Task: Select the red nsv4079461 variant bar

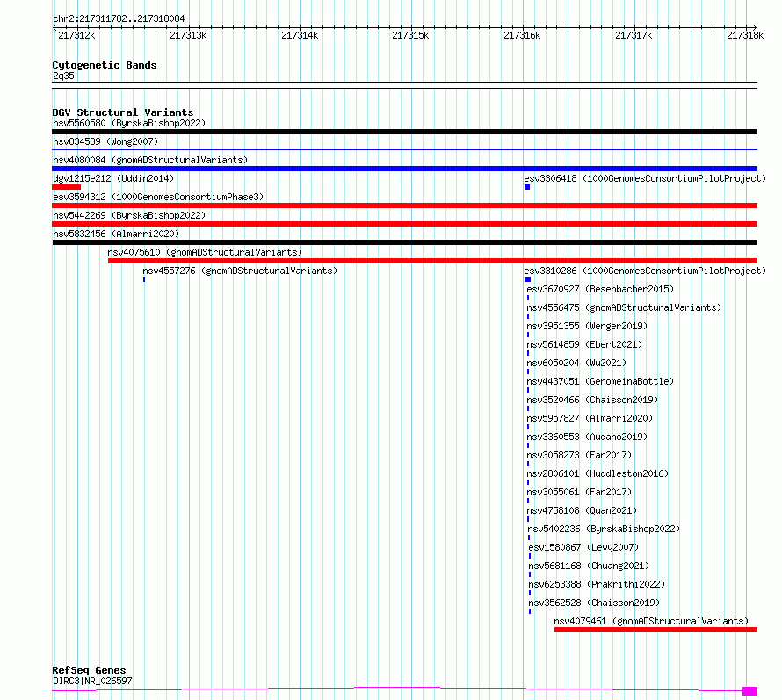Action: click(x=655, y=630)
